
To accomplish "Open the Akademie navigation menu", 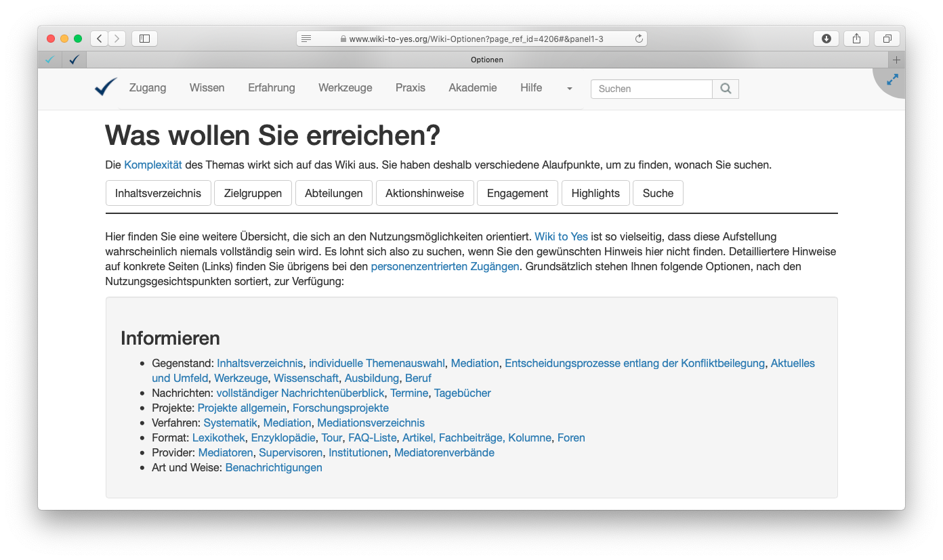I will 472,87.
